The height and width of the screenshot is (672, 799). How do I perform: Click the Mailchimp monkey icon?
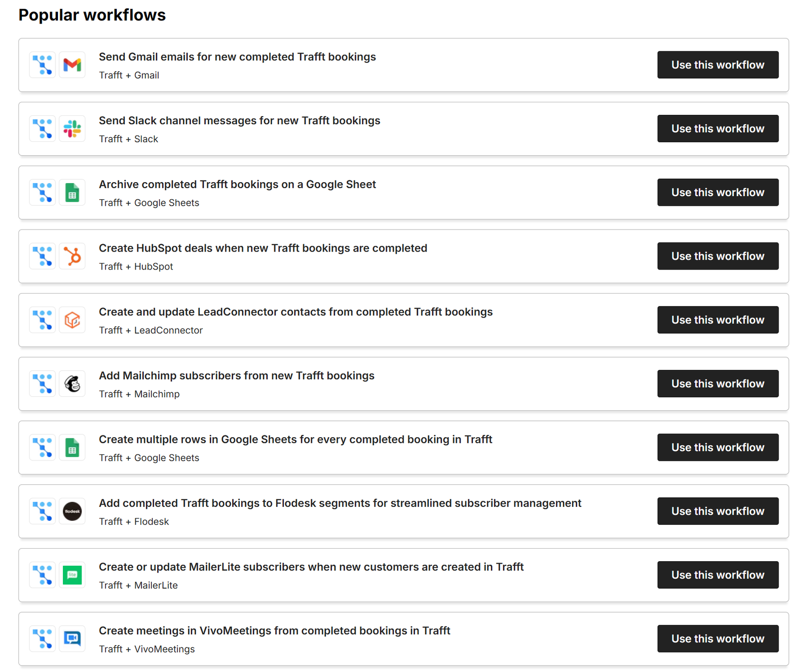pos(72,384)
